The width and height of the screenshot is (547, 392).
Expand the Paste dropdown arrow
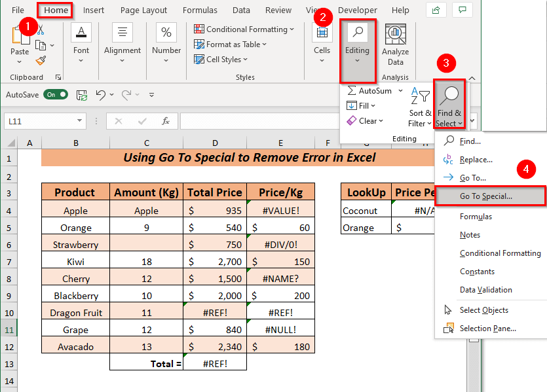(20, 60)
